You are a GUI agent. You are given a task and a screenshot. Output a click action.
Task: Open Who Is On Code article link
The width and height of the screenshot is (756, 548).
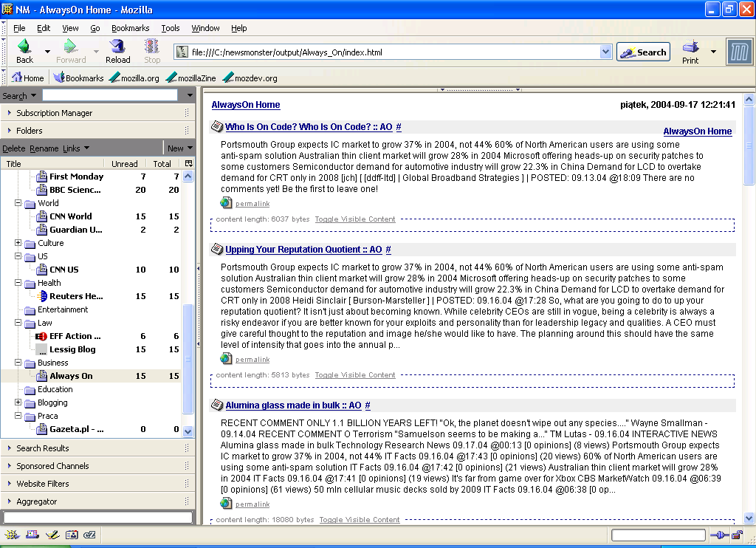[309, 127]
